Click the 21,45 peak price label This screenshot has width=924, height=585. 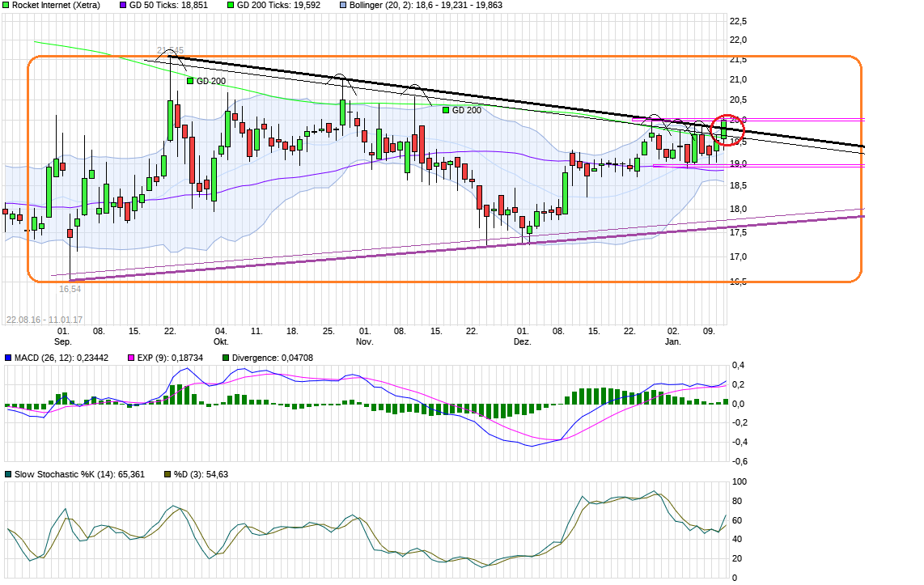point(171,49)
